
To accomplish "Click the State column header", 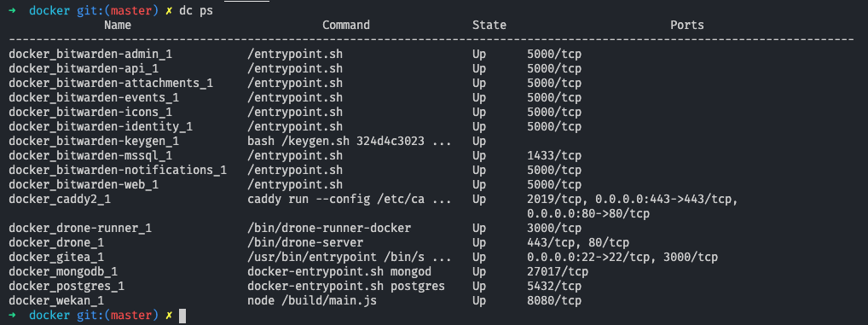I will pyautogui.click(x=489, y=26).
